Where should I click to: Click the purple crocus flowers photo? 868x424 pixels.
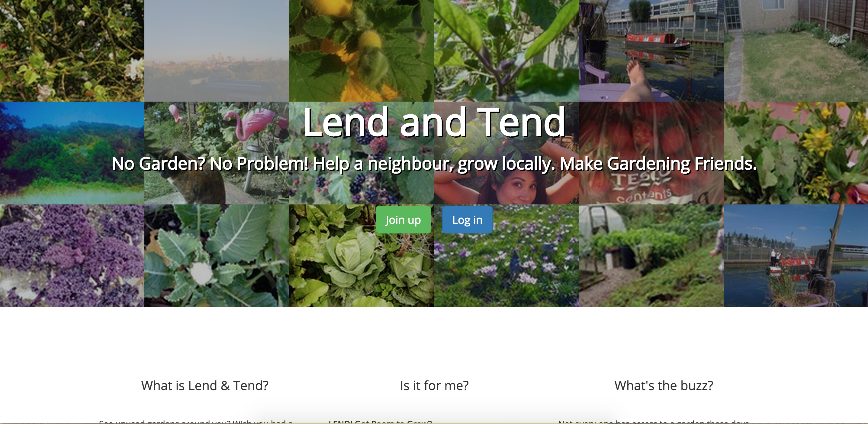click(x=507, y=256)
